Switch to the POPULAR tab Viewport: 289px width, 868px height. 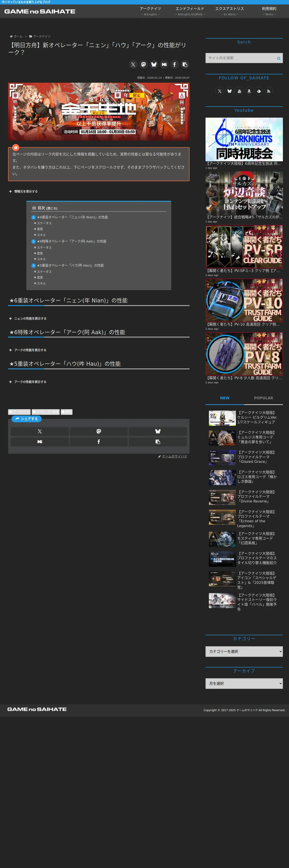pyautogui.click(x=263, y=398)
